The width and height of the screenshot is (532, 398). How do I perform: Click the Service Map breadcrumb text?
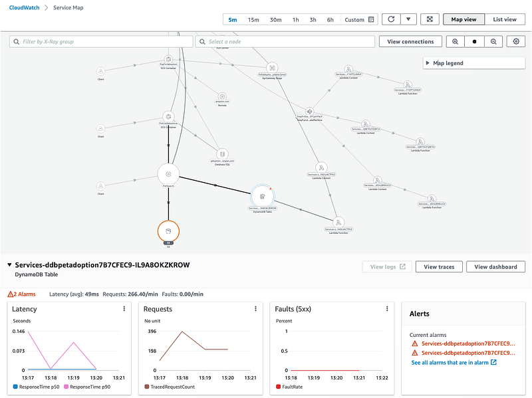(68, 7)
